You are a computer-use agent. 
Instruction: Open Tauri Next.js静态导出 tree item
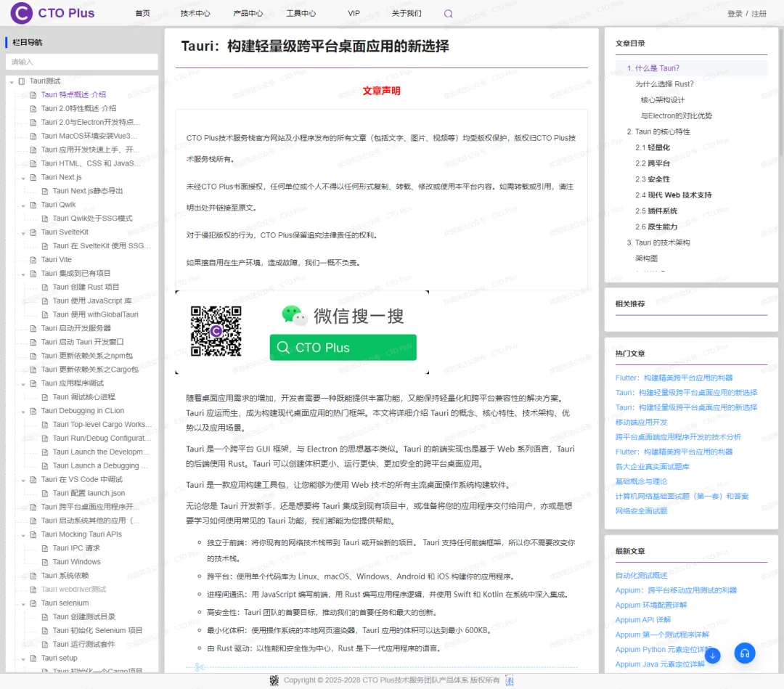88,191
